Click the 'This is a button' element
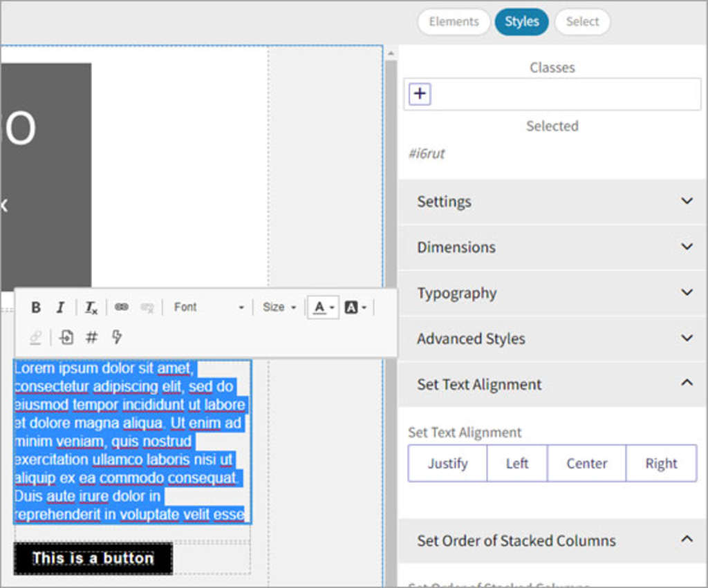The width and height of the screenshot is (708, 588). [x=93, y=558]
